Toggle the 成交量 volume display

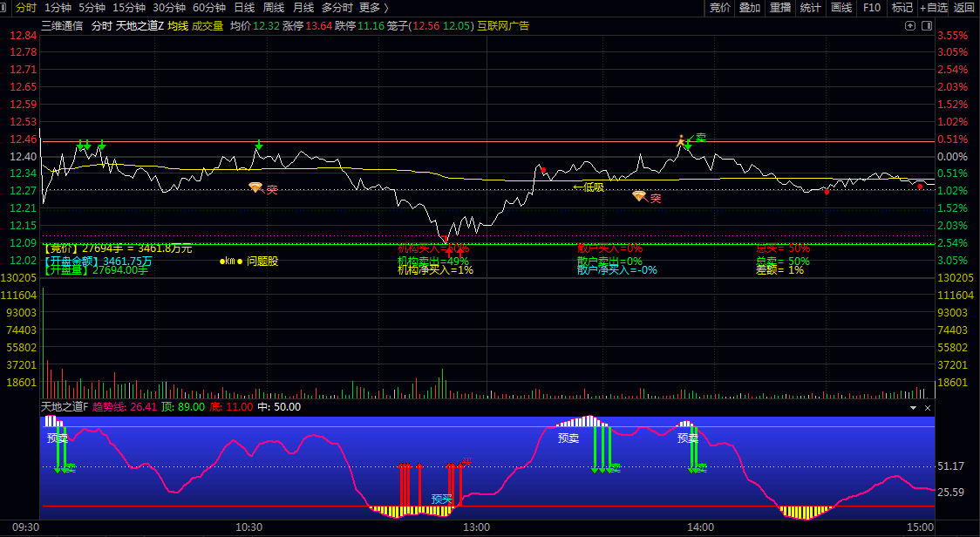pyautogui.click(x=208, y=25)
